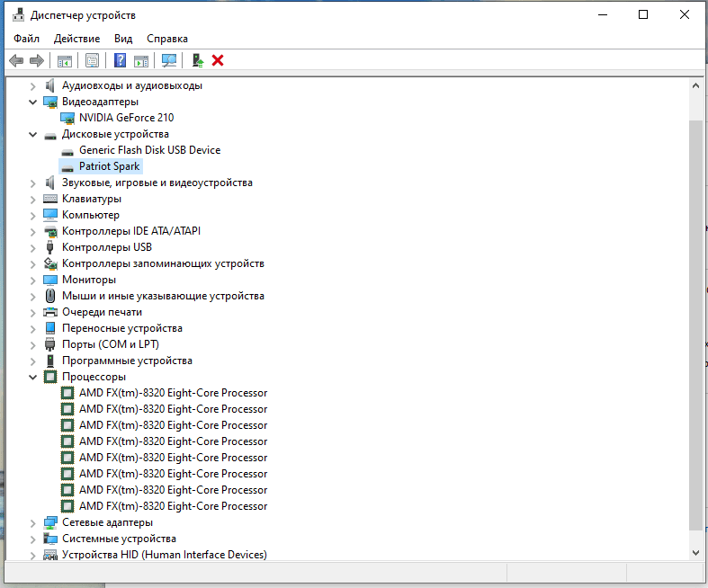Click the Устройства HID icon
The width and height of the screenshot is (708, 588).
tap(50, 555)
